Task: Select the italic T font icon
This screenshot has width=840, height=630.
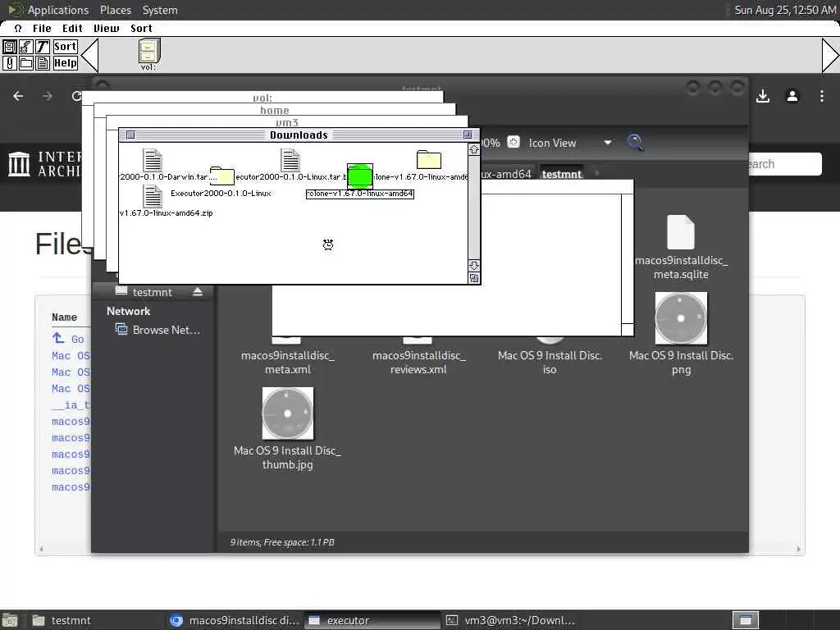Action: pos(43,47)
